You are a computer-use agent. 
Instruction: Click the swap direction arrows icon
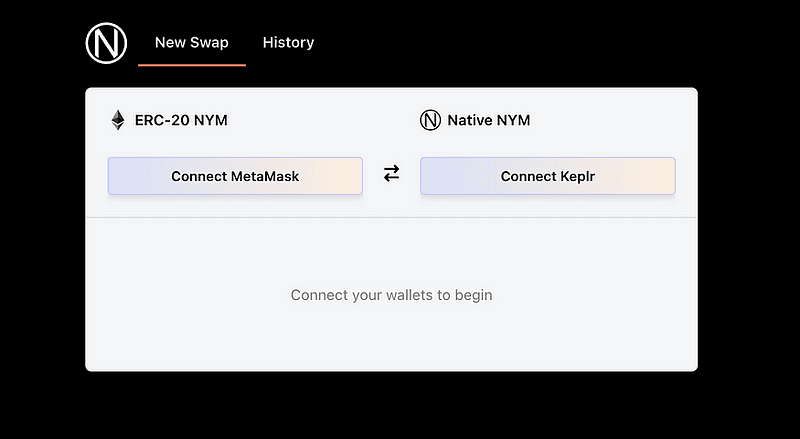coord(391,174)
